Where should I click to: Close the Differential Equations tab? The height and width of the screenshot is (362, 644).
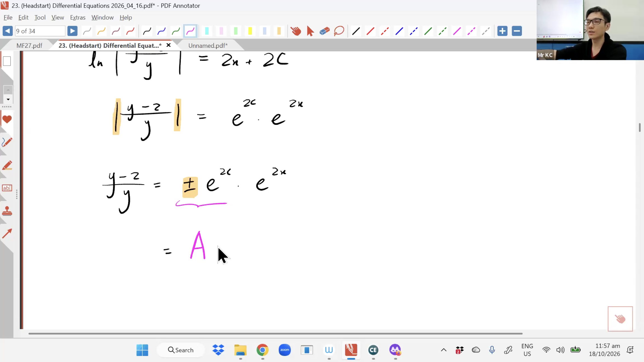(168, 45)
